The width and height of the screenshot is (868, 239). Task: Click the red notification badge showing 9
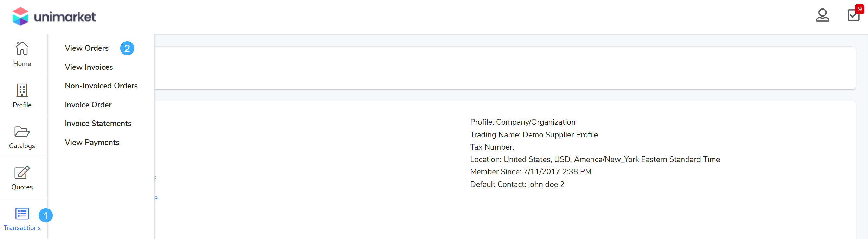tap(860, 9)
